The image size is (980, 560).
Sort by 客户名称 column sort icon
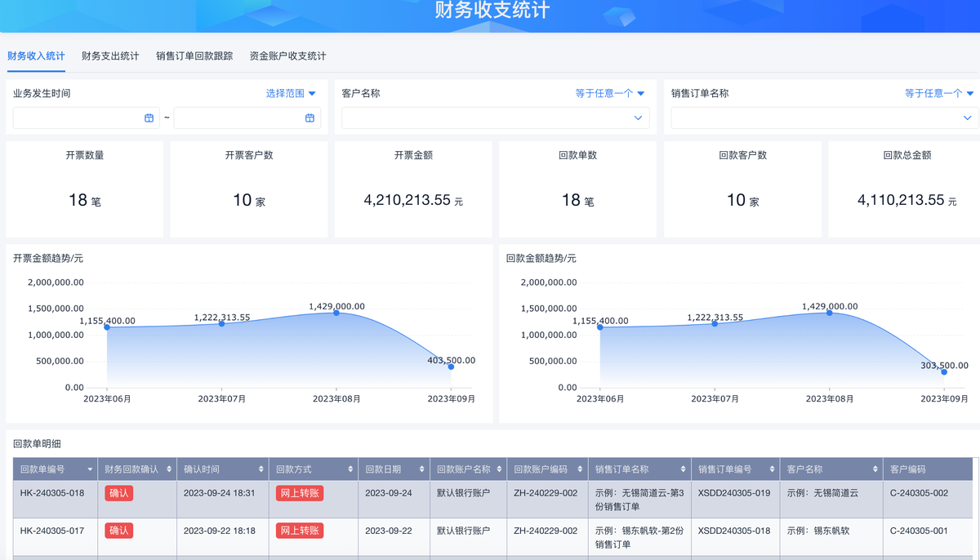(875, 469)
